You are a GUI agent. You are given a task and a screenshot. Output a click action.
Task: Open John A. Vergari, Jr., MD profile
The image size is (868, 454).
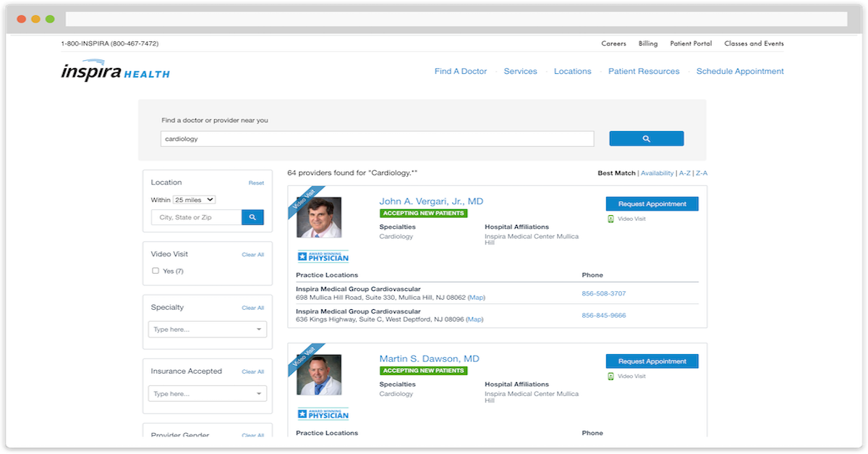click(431, 201)
